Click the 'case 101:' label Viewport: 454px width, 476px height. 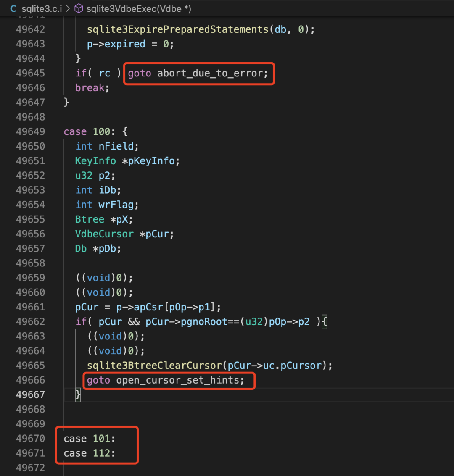(89, 439)
